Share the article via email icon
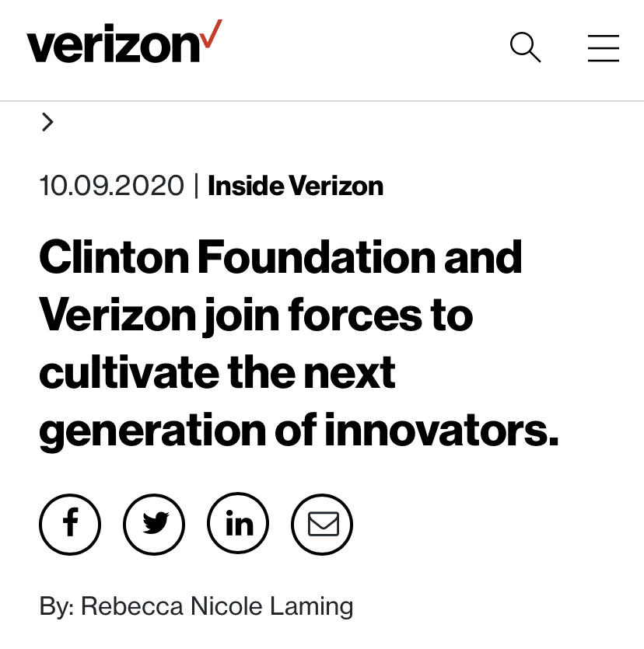The image size is (644, 649). tap(322, 525)
